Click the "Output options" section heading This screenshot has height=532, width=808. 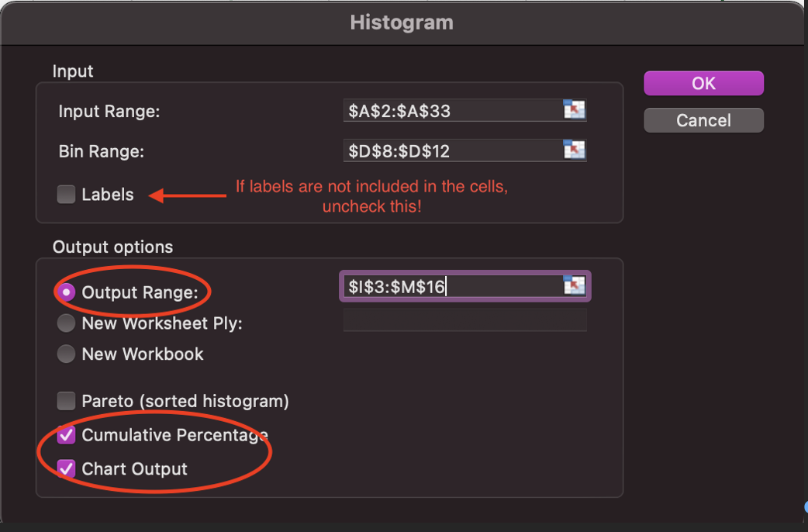pyautogui.click(x=112, y=247)
